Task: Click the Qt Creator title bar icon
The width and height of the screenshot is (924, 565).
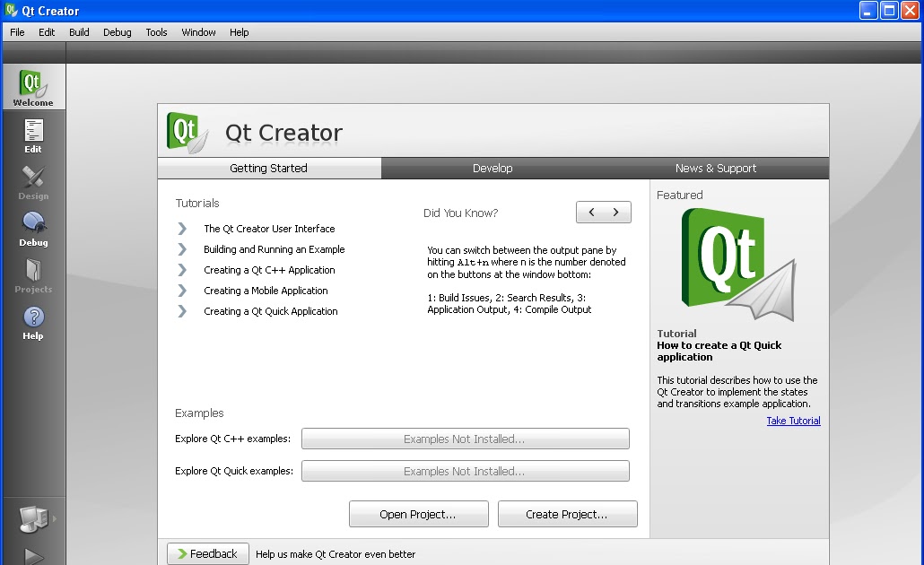Action: [11, 10]
